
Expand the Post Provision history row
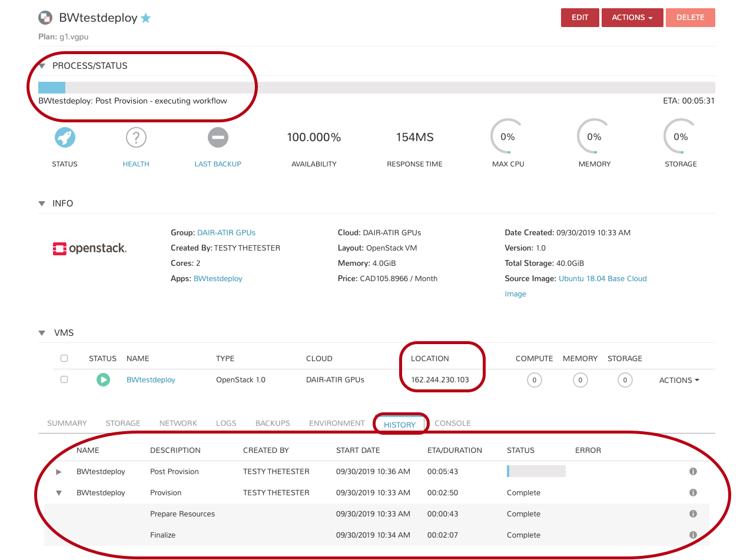point(58,472)
